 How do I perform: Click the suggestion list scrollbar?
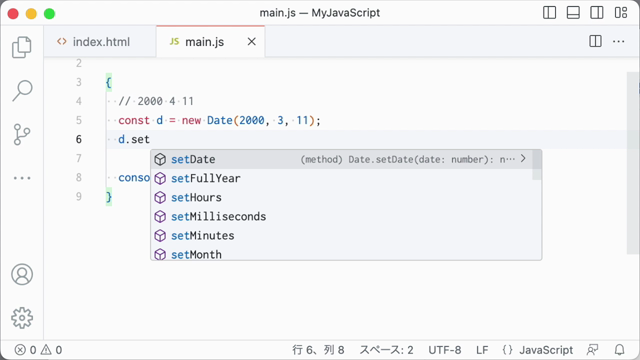(537, 165)
